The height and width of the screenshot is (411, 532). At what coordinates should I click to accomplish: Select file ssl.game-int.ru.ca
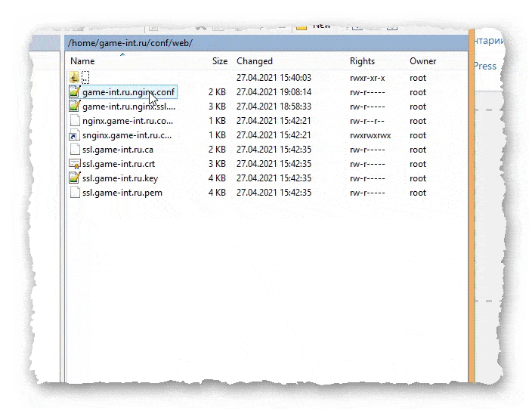pyautogui.click(x=118, y=150)
